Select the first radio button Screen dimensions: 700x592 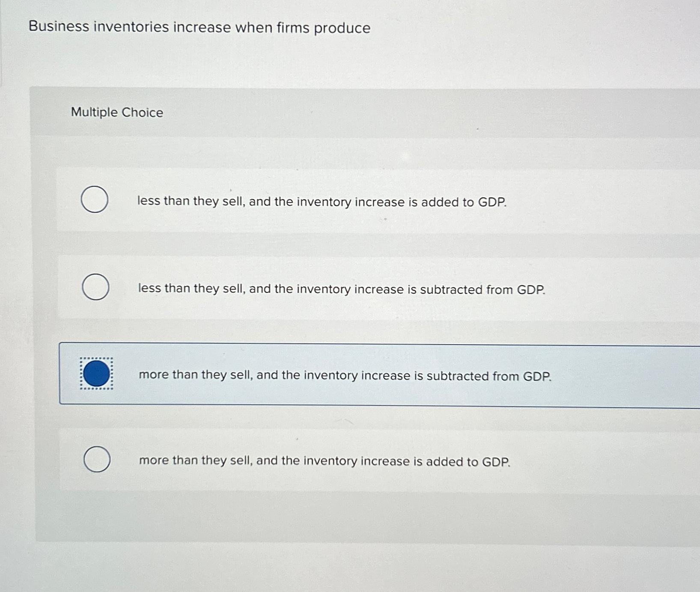(x=95, y=200)
